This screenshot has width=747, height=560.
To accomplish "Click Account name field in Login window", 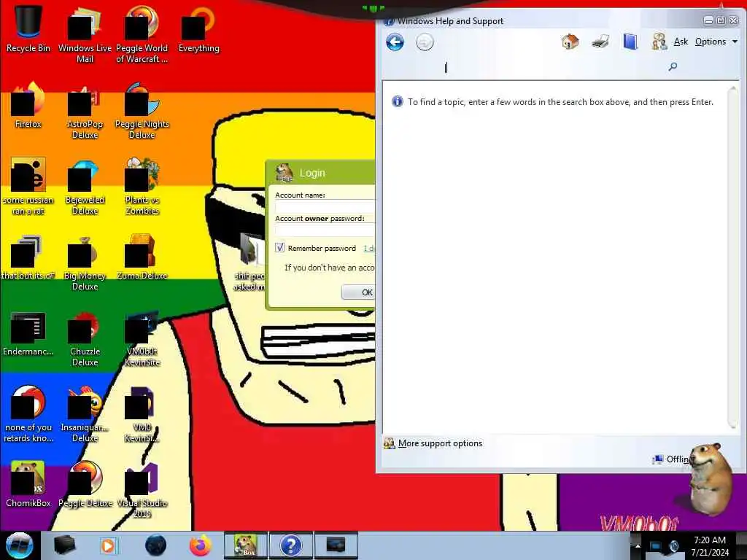I will pos(325,206).
